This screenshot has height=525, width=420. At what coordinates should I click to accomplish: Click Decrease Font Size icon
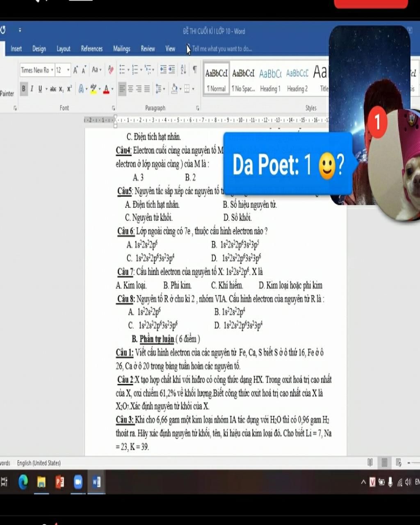click(84, 70)
